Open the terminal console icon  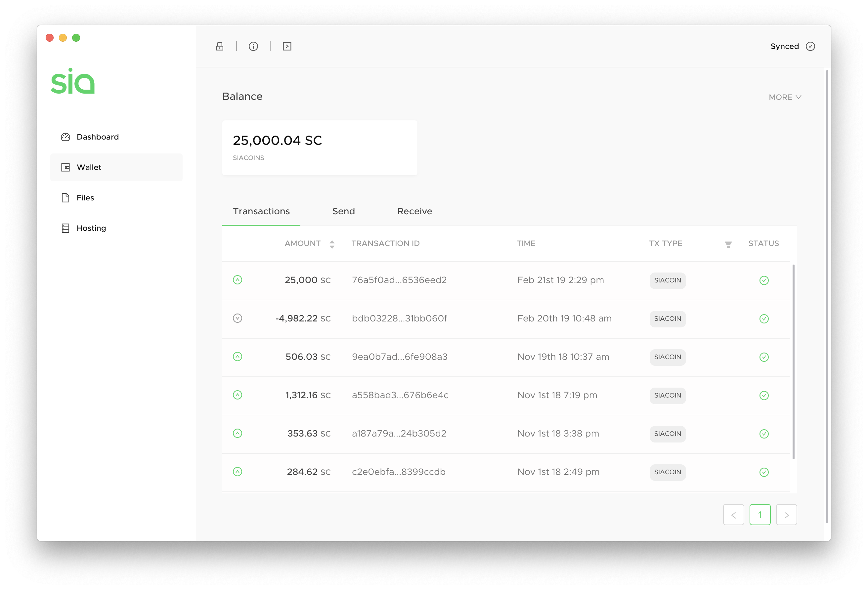pyautogui.click(x=287, y=46)
